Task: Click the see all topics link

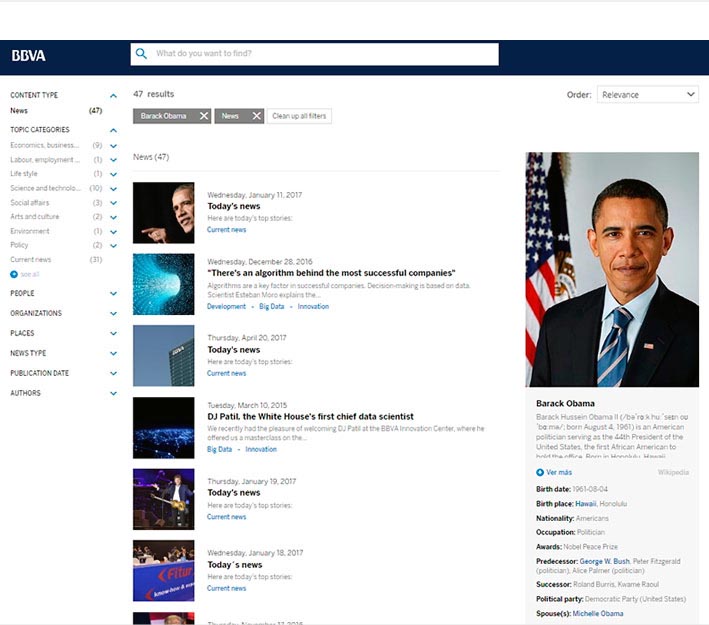Action: tap(30, 275)
